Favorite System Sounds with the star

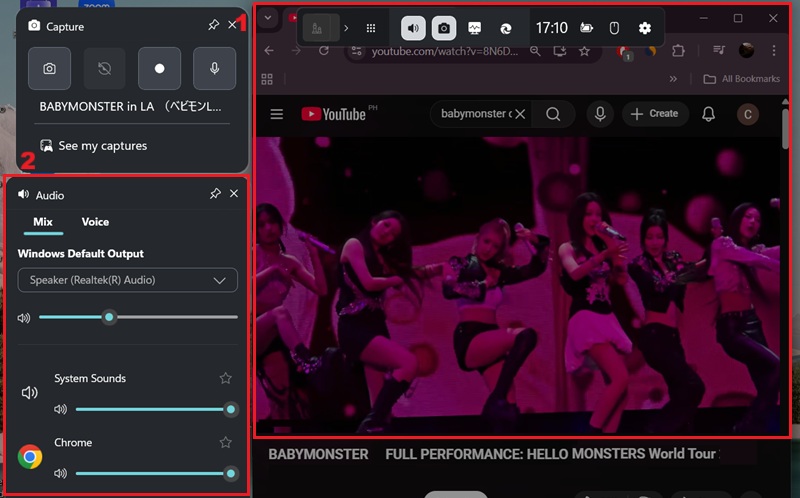click(226, 378)
